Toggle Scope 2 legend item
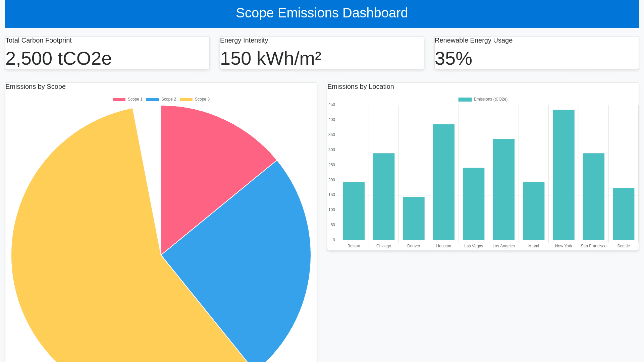644x362 pixels. coord(161,100)
